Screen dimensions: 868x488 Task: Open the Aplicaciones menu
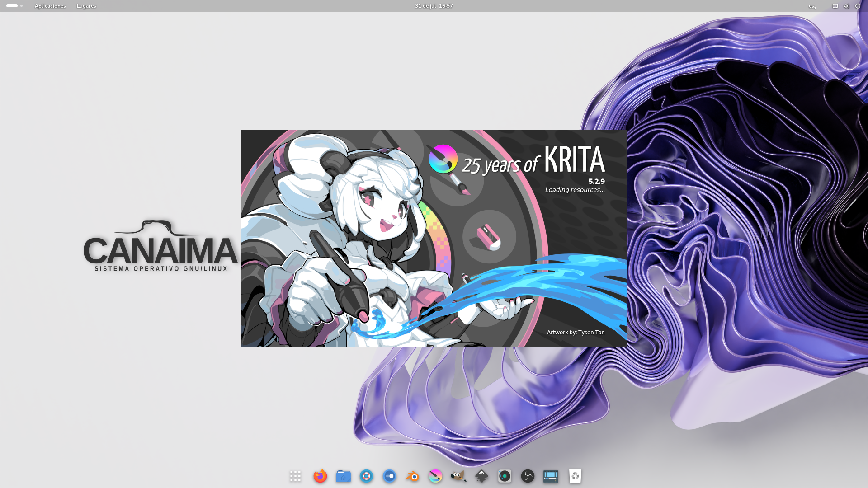pos(50,6)
